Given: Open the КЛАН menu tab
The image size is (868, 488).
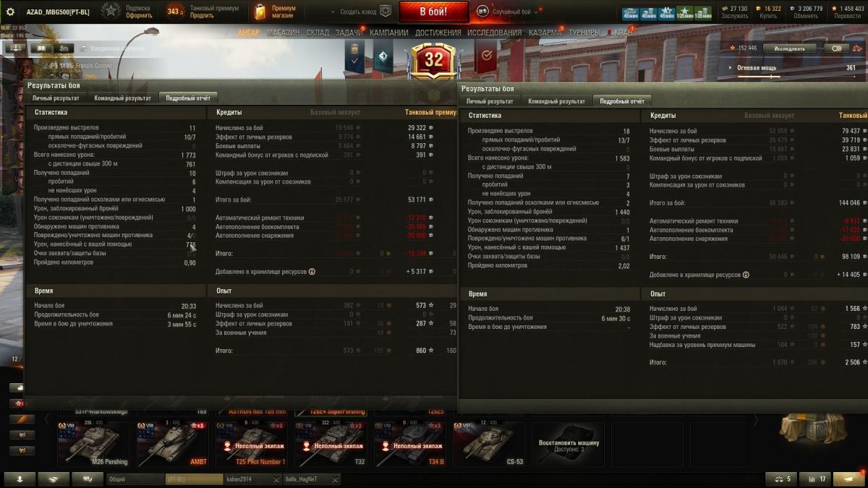Looking at the screenshot, I should pyautogui.click(x=623, y=33).
